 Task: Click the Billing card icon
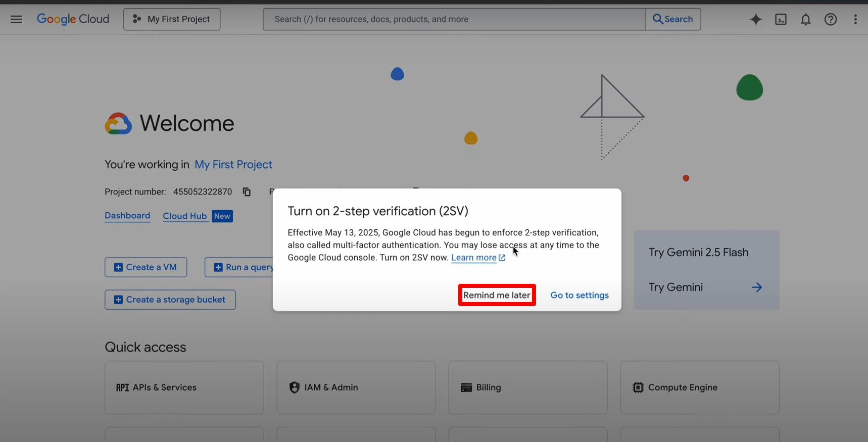click(466, 387)
